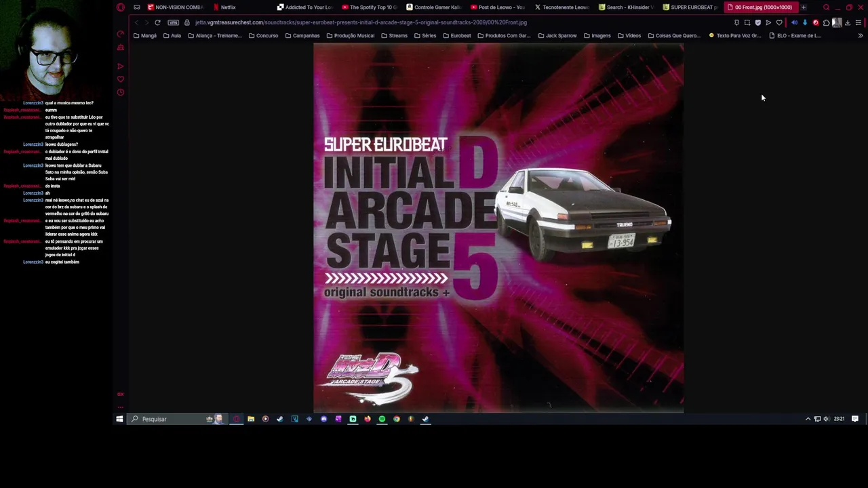
Task: Open the Produção Musical bookmarks folder
Action: [350, 36]
